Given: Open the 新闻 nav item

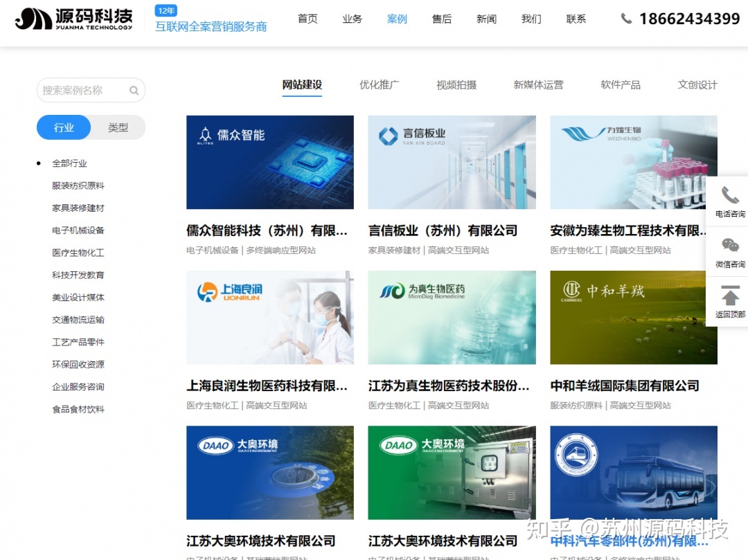Looking at the screenshot, I should pyautogui.click(x=487, y=19).
